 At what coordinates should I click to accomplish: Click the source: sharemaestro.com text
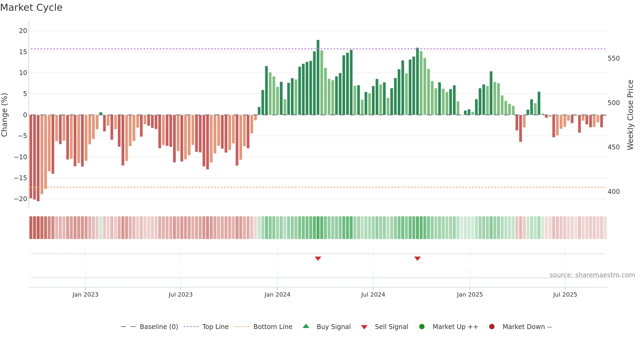point(592,275)
